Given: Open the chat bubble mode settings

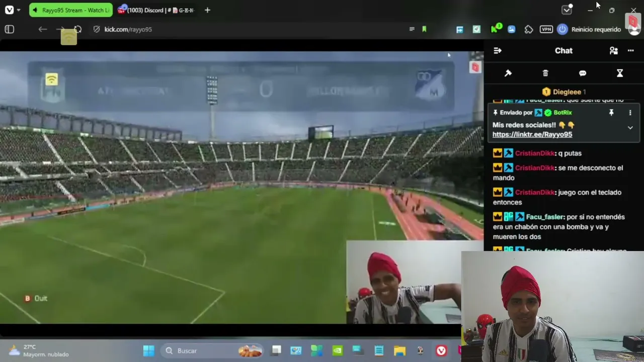Looking at the screenshot, I should 583,73.
